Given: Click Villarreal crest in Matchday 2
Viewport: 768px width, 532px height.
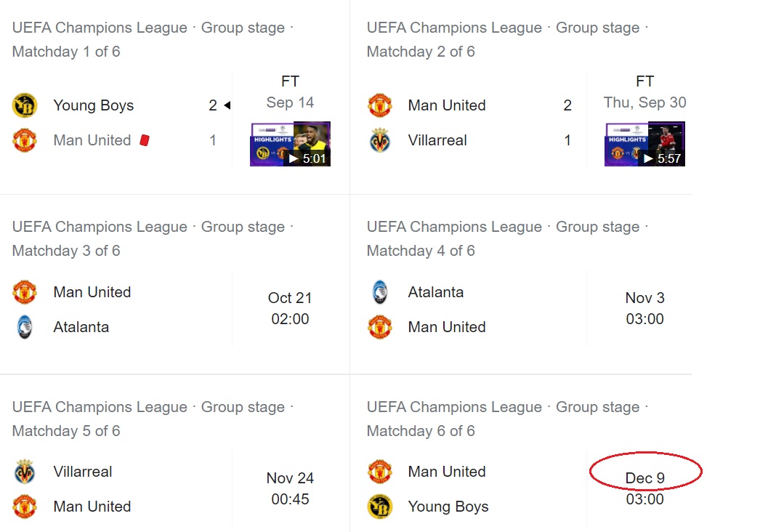Looking at the screenshot, I should click(x=379, y=140).
